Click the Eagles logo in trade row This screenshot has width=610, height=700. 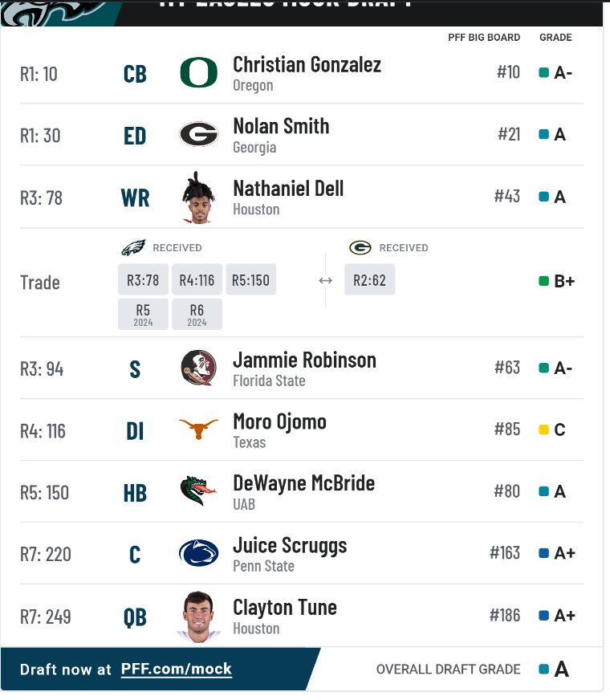133,247
